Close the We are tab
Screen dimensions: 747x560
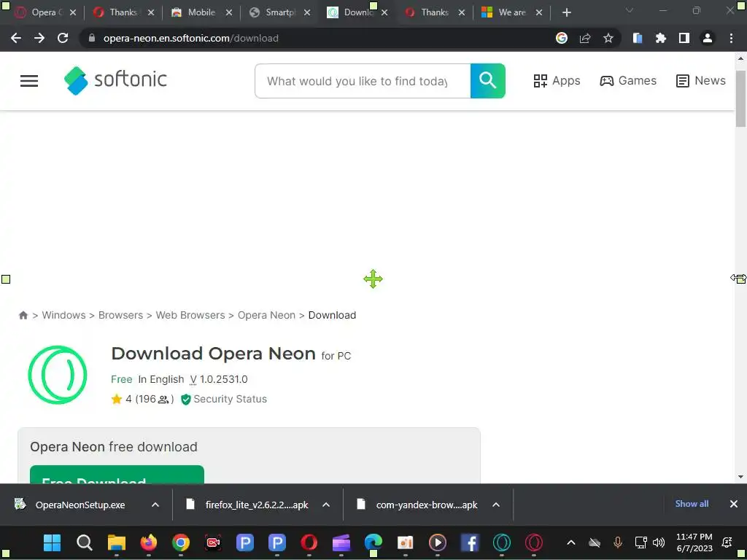tap(539, 13)
